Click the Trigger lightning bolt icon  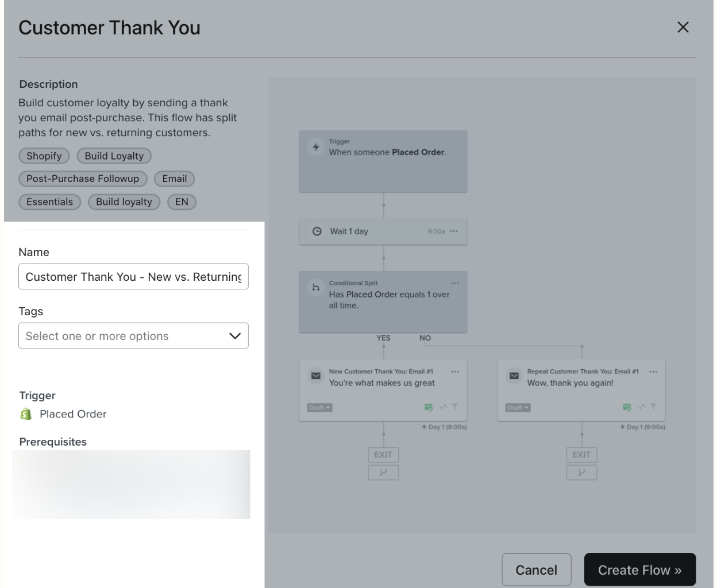pos(316,147)
